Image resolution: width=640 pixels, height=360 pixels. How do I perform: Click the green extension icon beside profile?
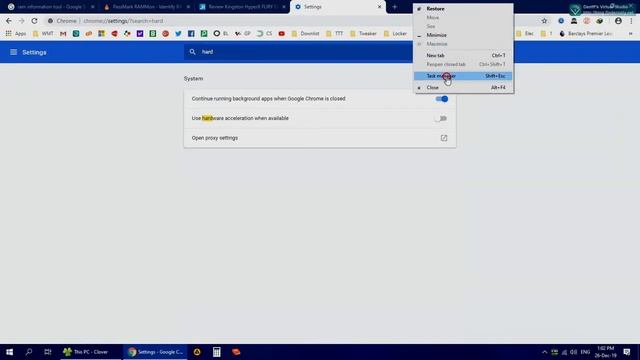coord(600,21)
